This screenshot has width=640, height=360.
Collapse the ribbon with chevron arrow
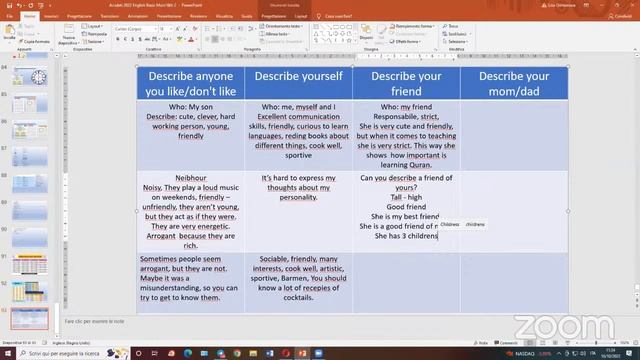point(635,49)
